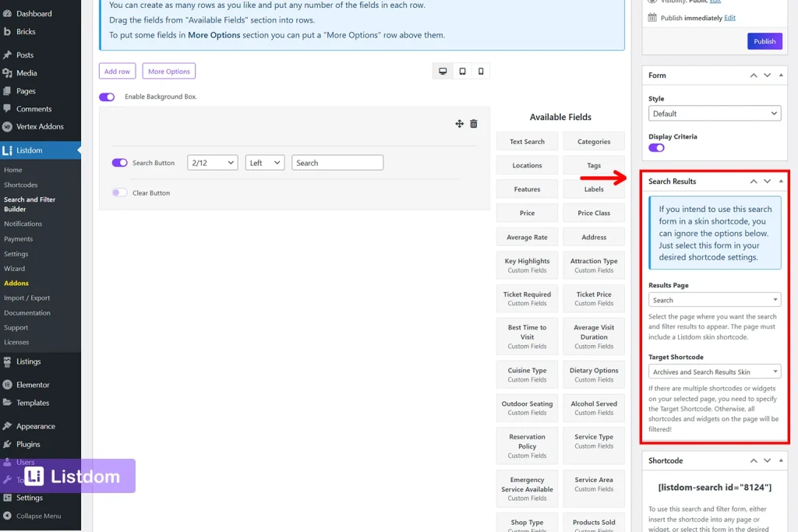The image size is (798, 532).
Task: Open the Style dropdown under Form
Action: [714, 112]
